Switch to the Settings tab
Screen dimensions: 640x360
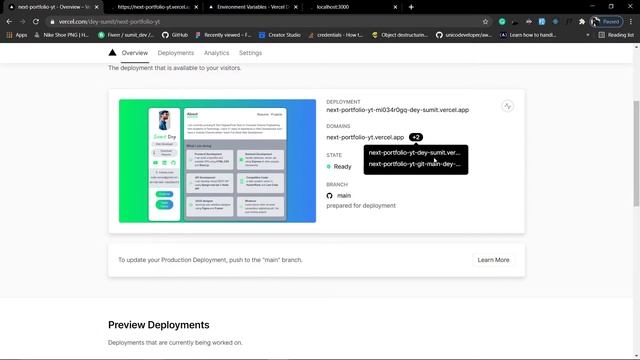(250, 53)
